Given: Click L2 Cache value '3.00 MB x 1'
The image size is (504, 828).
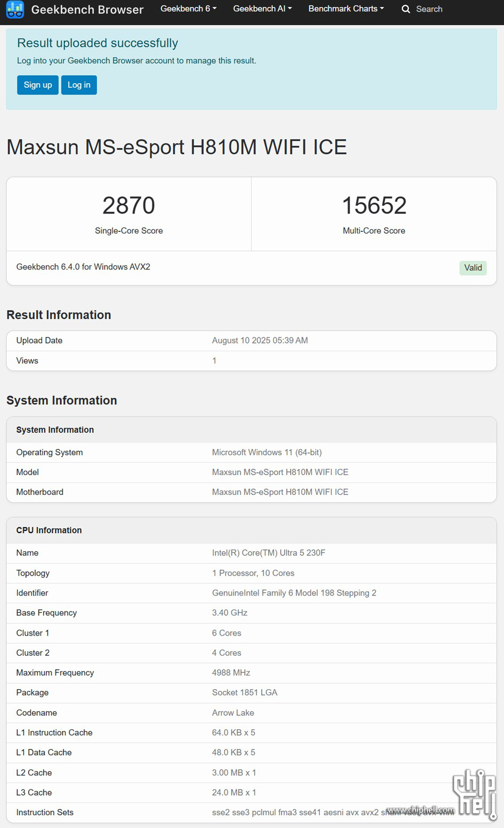Looking at the screenshot, I should point(234,772).
